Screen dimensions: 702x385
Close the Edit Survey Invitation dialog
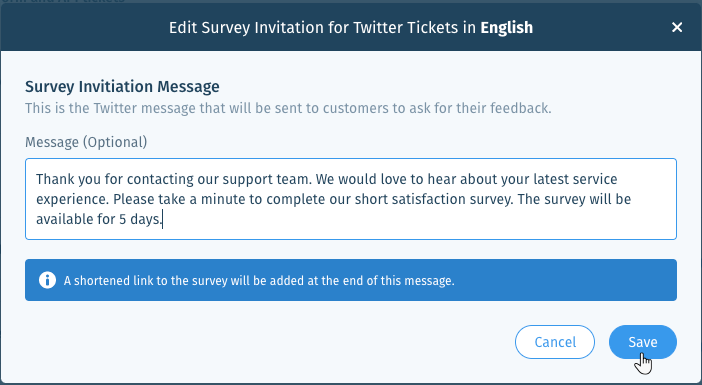point(677,27)
